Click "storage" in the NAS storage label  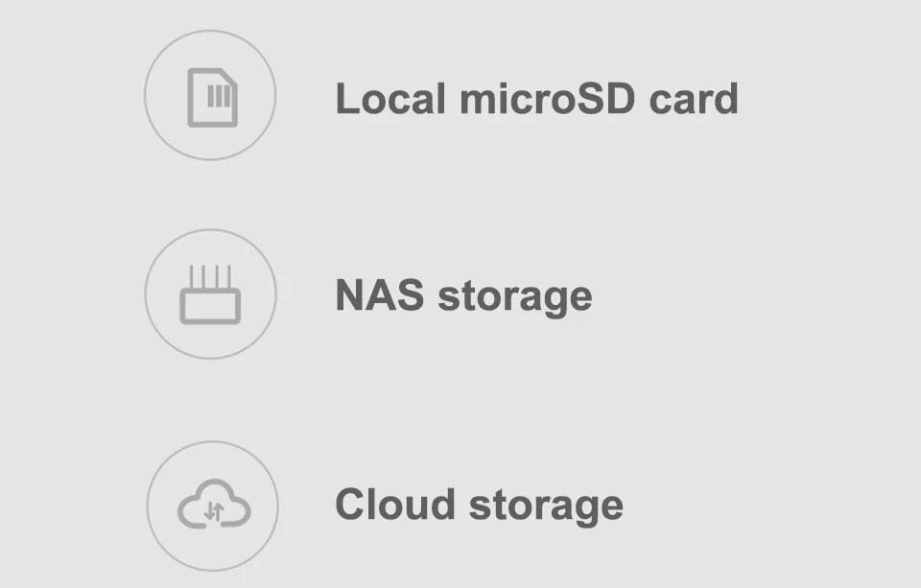click(x=515, y=297)
